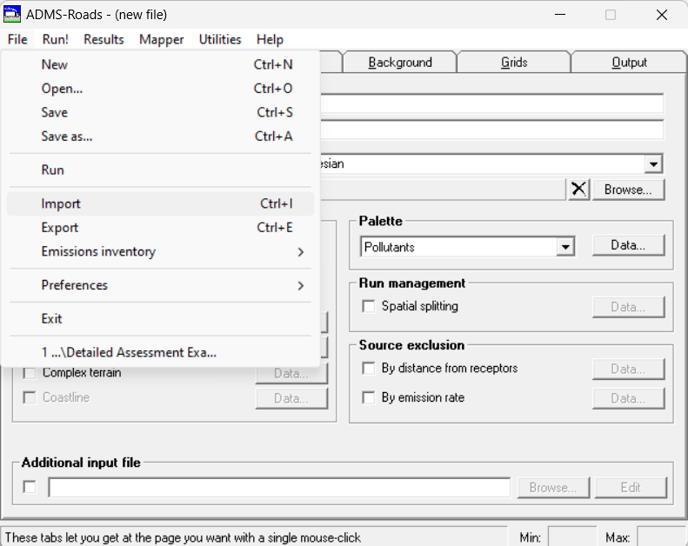The width and height of the screenshot is (688, 546).
Task: Expand the coordinate system dropdown arrow
Action: pos(653,164)
